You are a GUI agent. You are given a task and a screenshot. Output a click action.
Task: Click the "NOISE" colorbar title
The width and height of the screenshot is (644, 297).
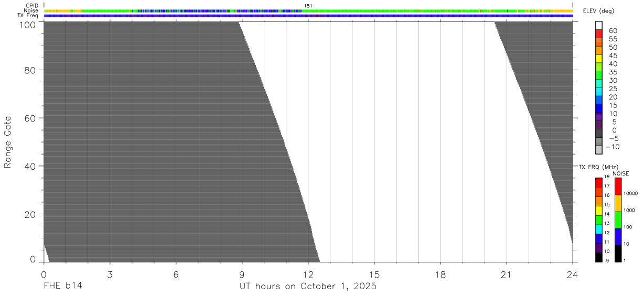pos(621,173)
